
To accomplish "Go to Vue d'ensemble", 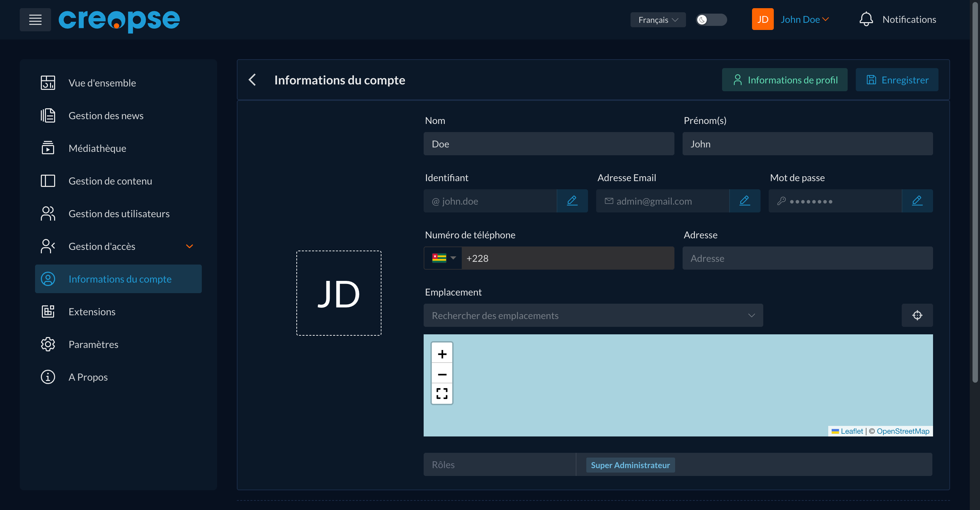I will [x=118, y=83].
